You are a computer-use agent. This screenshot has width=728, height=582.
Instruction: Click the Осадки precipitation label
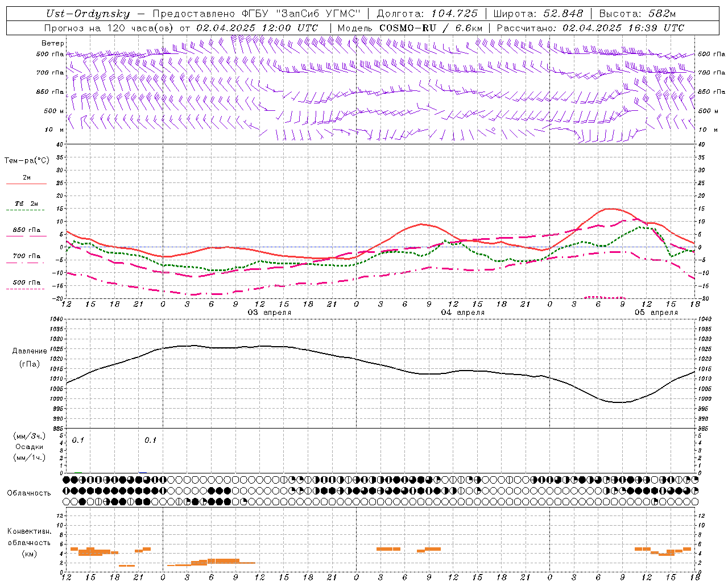[30, 447]
